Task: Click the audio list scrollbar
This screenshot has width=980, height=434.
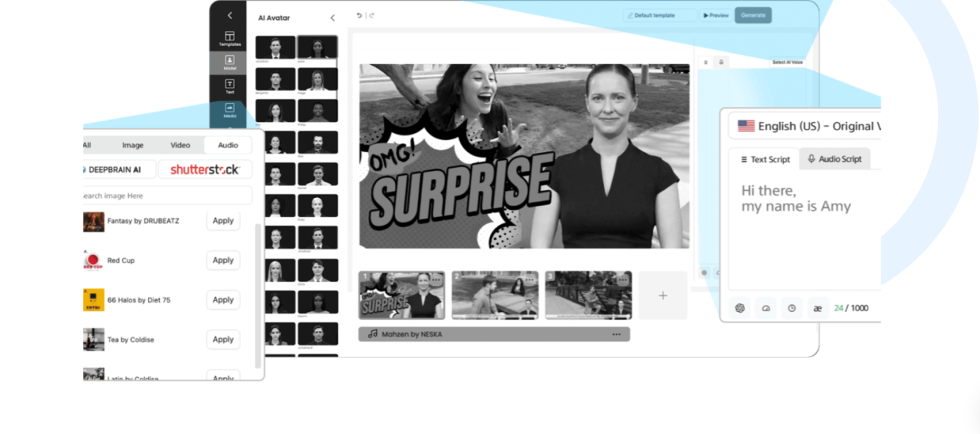Action: [258, 295]
